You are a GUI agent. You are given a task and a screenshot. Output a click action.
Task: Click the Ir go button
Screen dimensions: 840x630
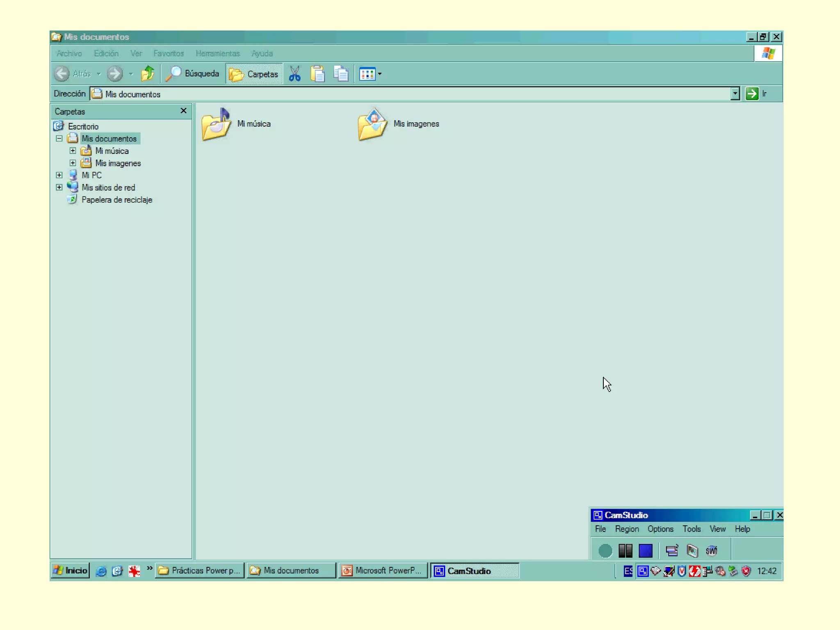tap(756, 94)
